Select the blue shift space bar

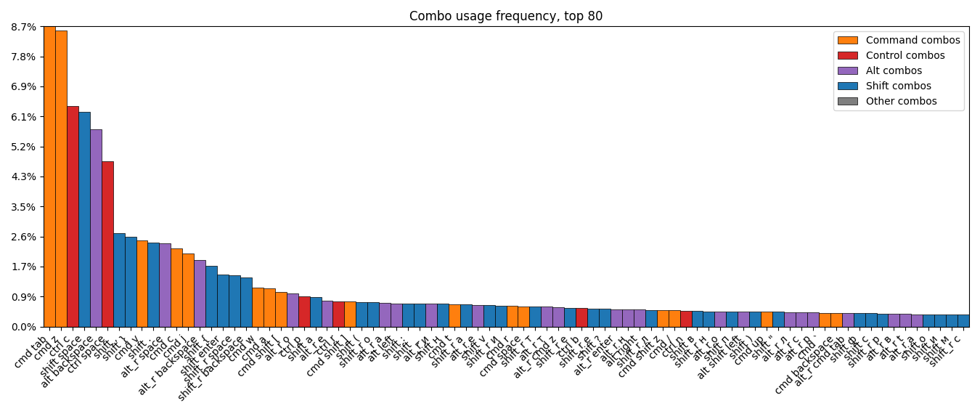pos(84,219)
